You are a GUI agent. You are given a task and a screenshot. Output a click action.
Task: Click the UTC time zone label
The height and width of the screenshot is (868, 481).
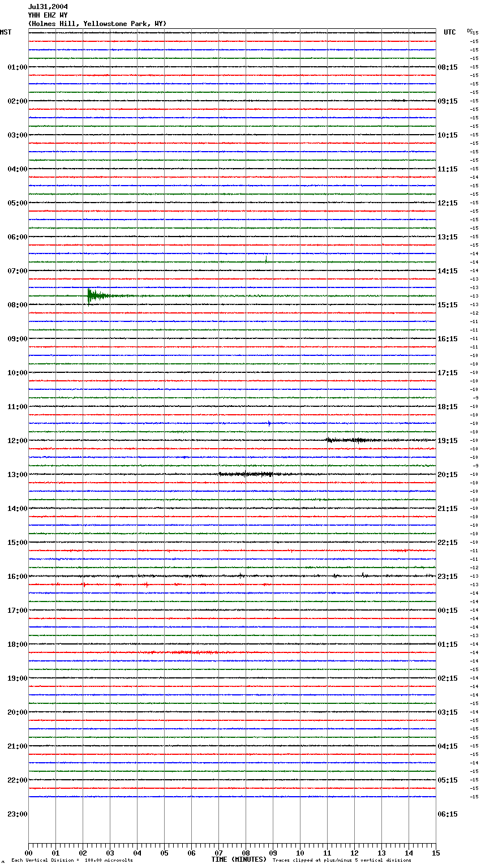[450, 32]
